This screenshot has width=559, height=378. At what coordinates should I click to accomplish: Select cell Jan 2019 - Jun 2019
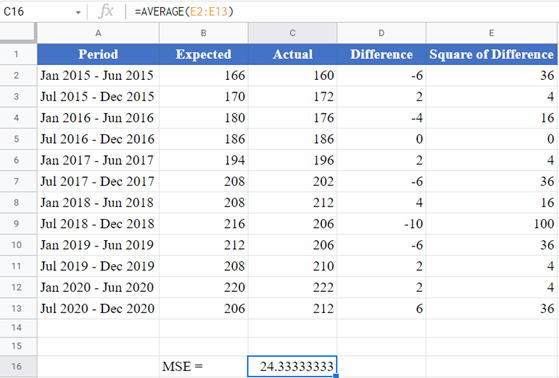coord(98,245)
